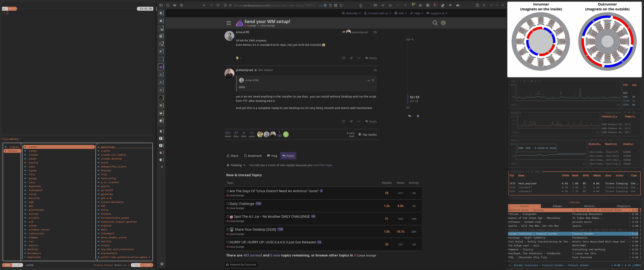Viewport: 644px width, 270px height.
Task: Click the timeline notification bell icon
Action: pos(418,116)
